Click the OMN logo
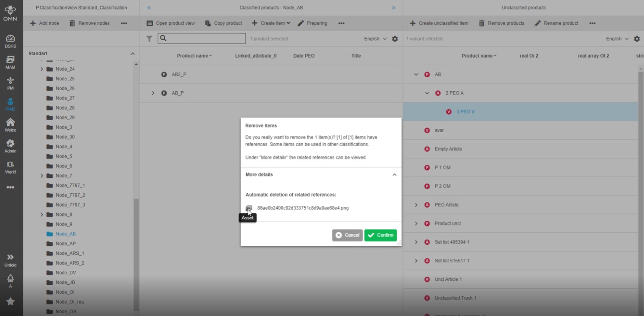The height and width of the screenshot is (316, 644). [x=10, y=13]
